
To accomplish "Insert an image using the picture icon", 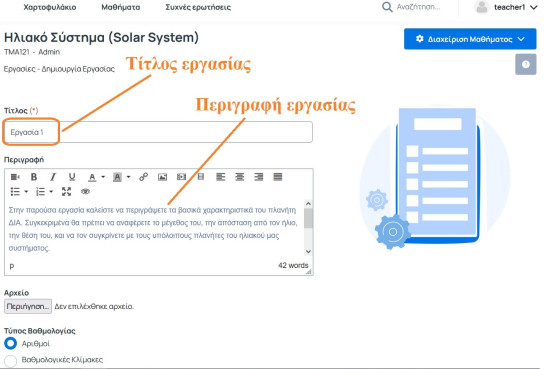I will click(x=162, y=177).
